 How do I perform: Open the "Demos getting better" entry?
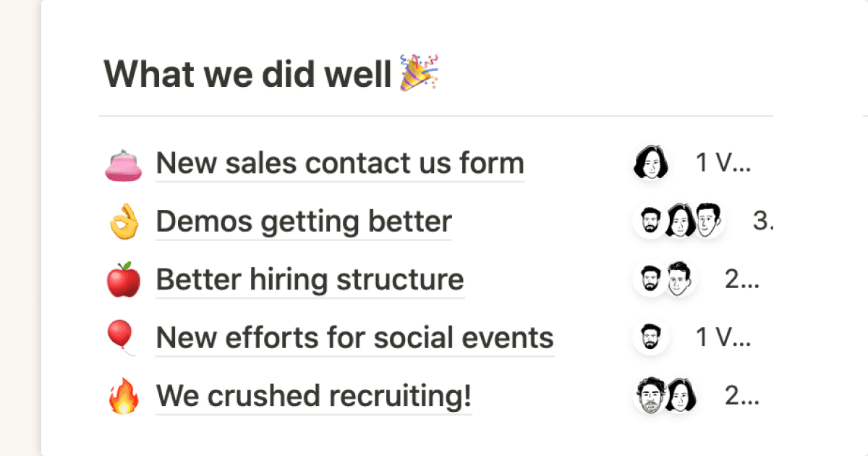(x=304, y=221)
